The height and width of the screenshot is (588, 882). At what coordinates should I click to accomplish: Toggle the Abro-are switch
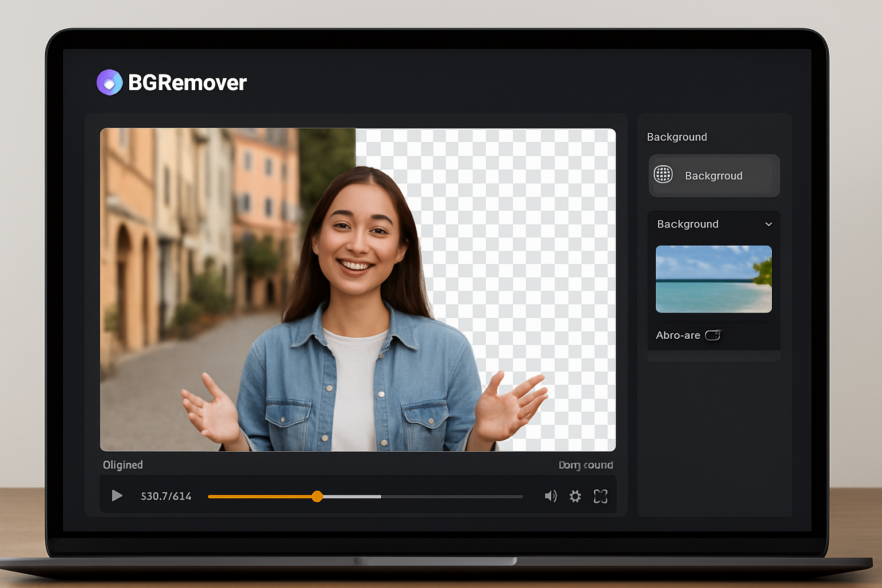(713, 335)
